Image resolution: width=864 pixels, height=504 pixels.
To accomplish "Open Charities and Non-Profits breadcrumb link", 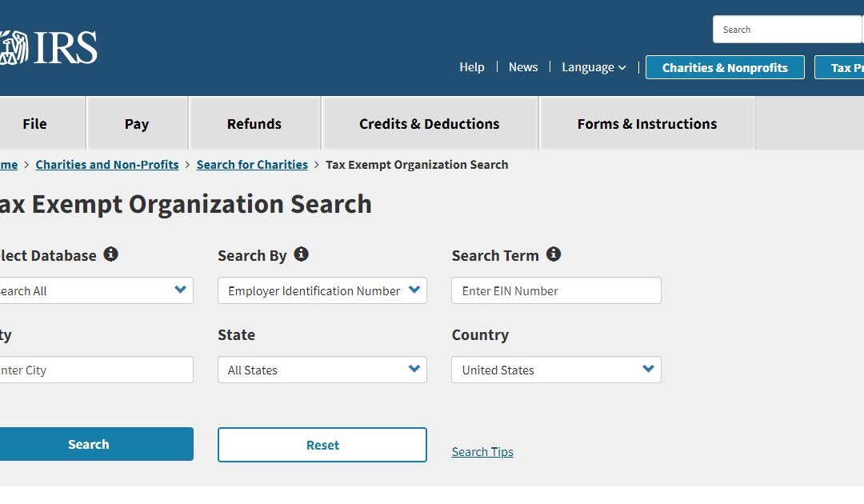I will pyautogui.click(x=107, y=165).
